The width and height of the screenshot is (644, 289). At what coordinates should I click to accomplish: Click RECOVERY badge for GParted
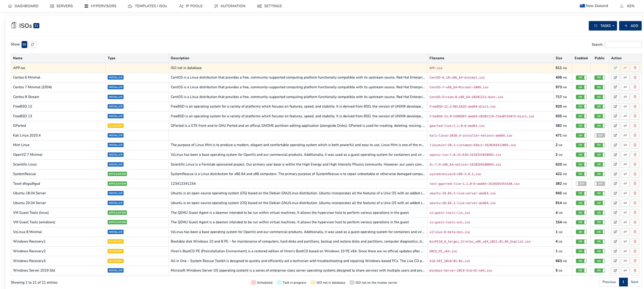click(116, 126)
